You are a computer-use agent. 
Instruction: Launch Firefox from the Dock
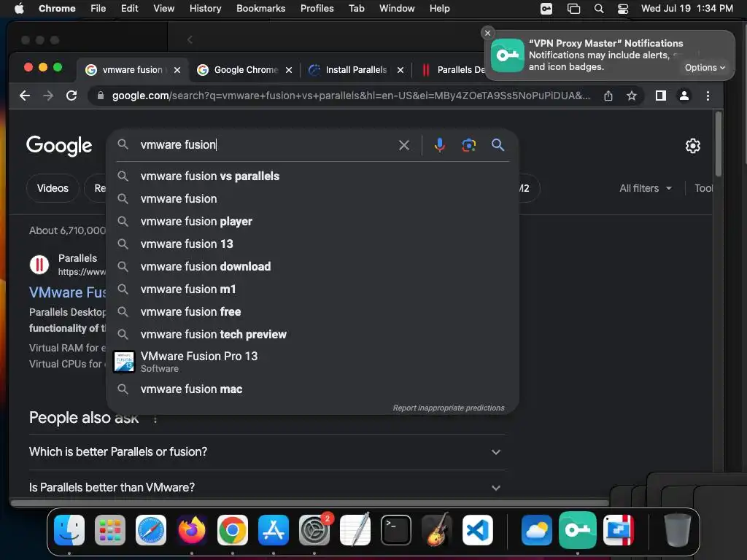click(x=192, y=530)
